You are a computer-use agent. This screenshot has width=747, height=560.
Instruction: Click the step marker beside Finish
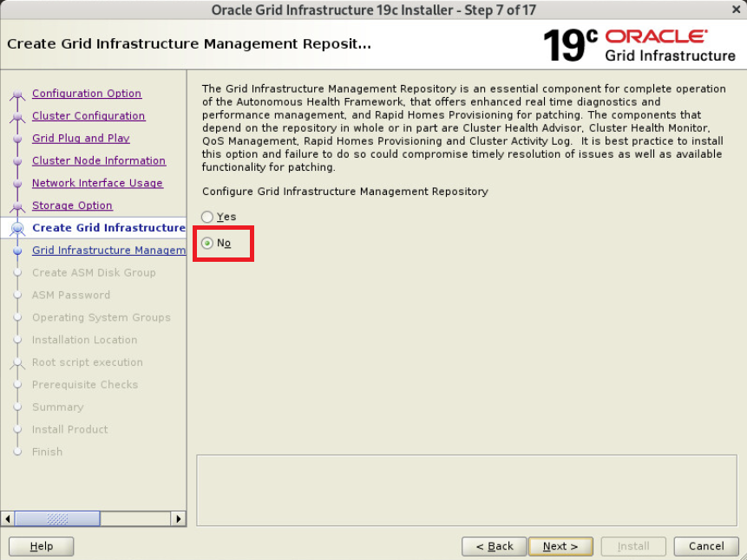coord(17,452)
